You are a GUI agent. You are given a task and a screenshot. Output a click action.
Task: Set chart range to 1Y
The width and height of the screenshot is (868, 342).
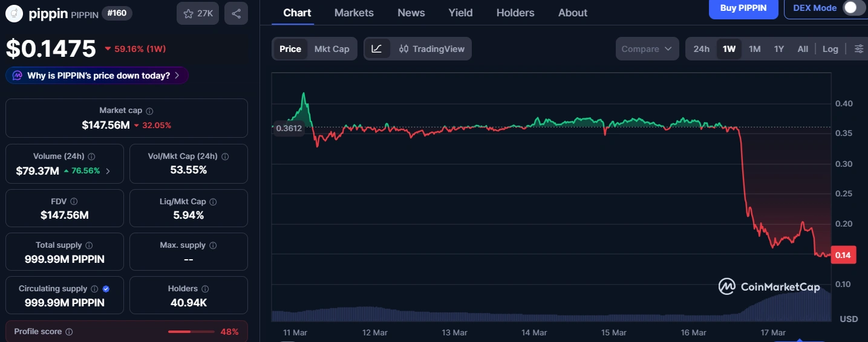779,49
